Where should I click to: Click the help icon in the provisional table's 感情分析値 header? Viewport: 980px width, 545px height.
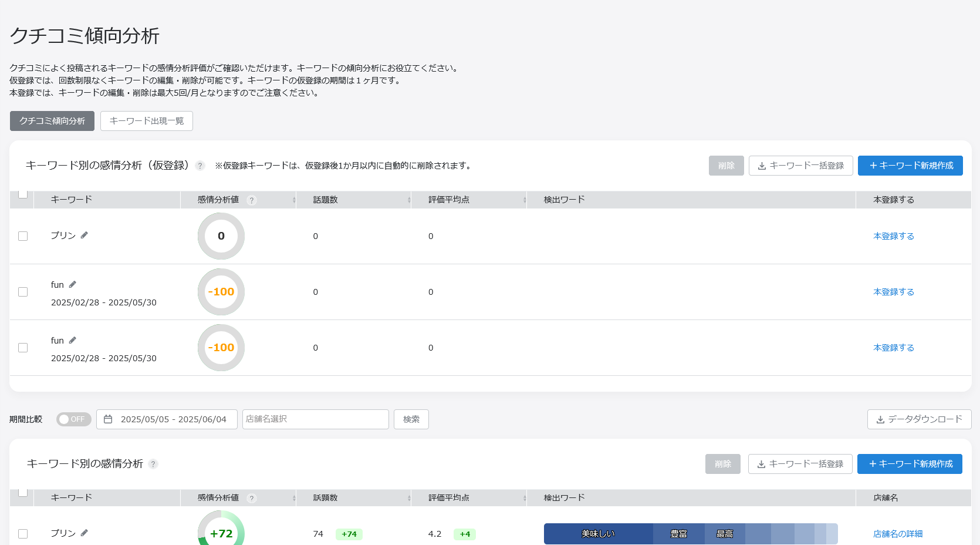(252, 200)
